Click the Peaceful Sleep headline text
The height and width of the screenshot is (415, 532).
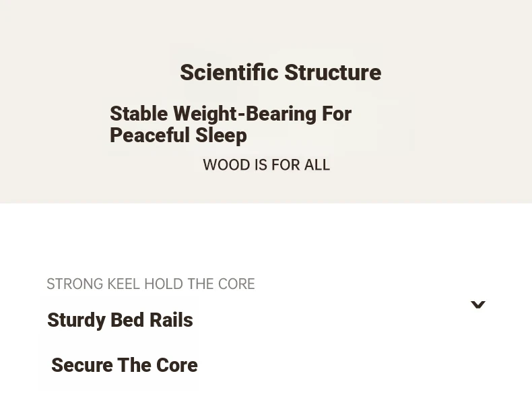point(178,135)
